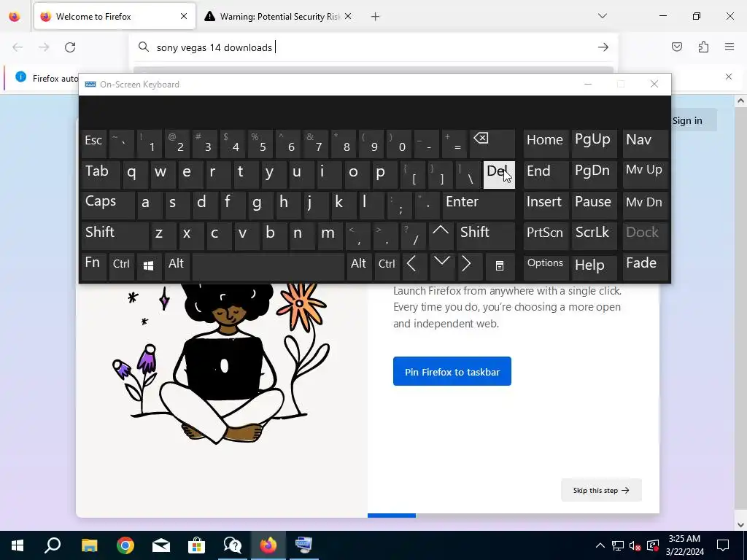
Task: Click the Del key on the keyboard
Action: (499, 175)
